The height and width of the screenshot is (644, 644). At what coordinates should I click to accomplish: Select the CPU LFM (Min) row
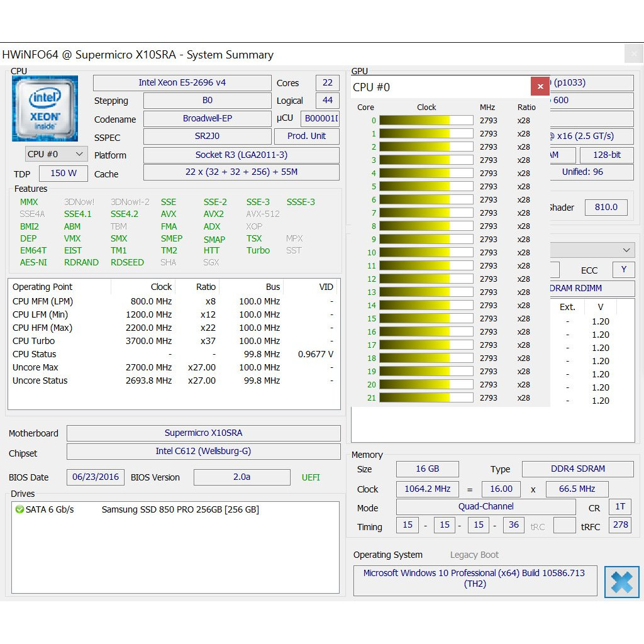[174, 314]
